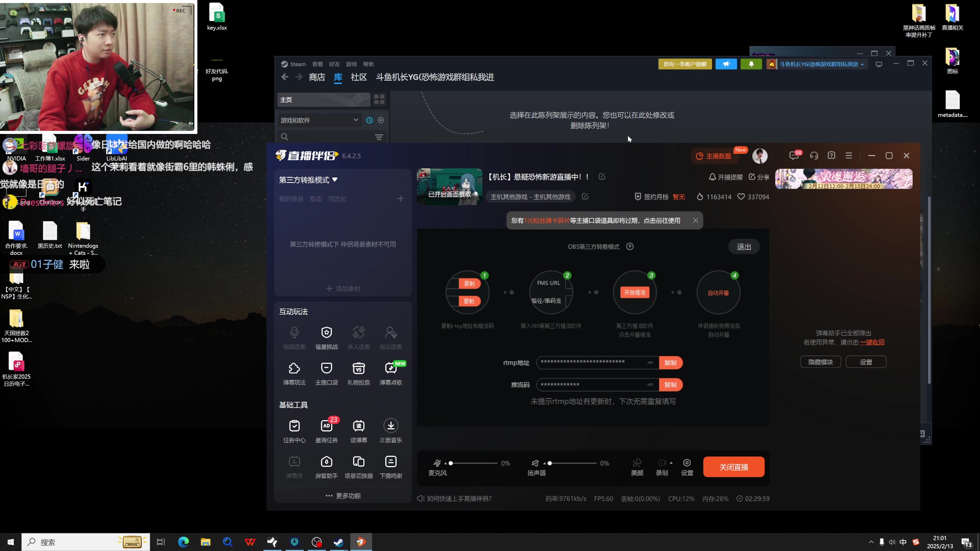Viewport: 980px width, 551px height.
Task: Expand Steam account name dropdown
Action: (x=862, y=64)
